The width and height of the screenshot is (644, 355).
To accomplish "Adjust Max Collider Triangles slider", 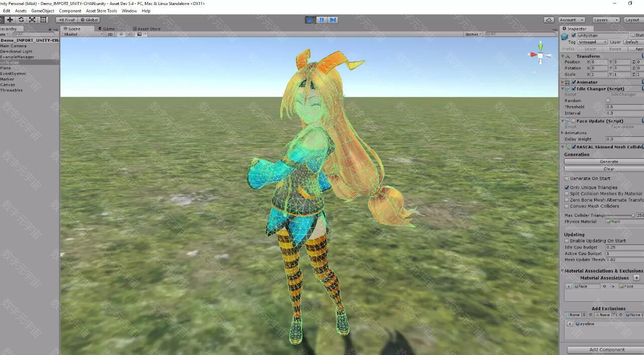I will pos(621,215).
